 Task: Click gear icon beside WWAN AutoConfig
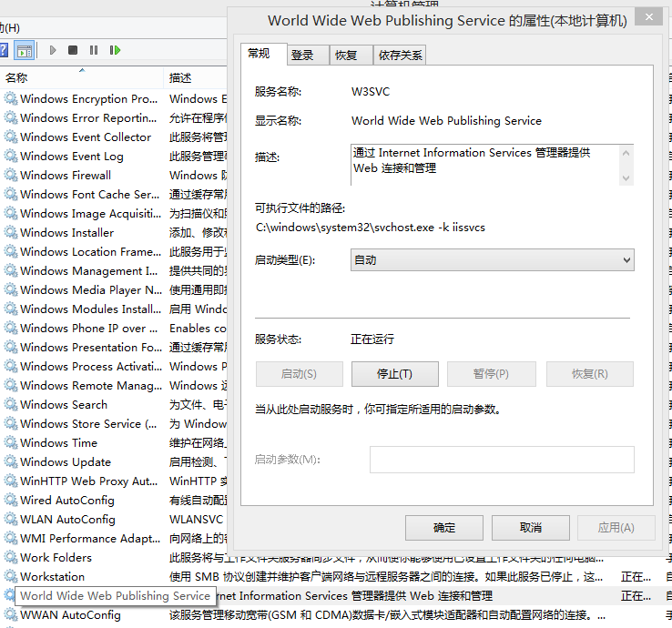[11, 614]
